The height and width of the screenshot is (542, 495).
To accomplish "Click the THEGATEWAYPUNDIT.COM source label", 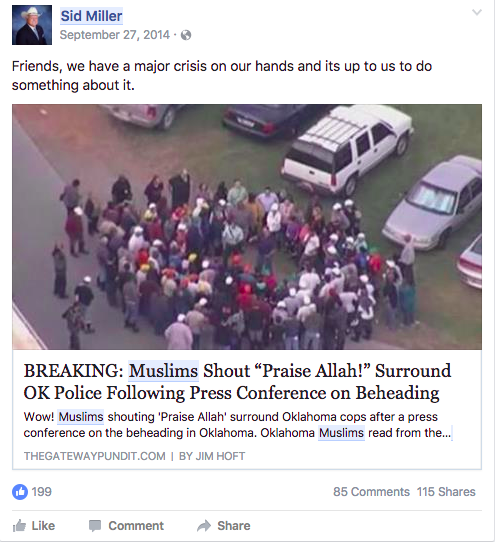I will coord(94,456).
